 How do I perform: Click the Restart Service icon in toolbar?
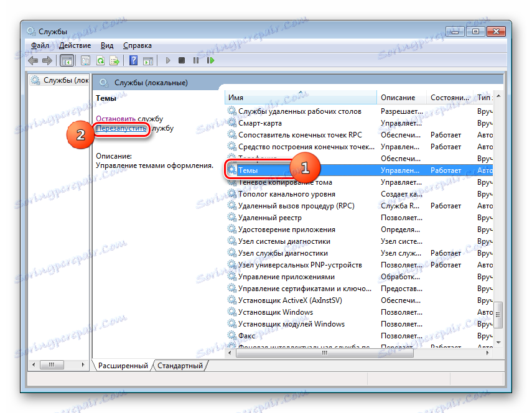[x=210, y=61]
